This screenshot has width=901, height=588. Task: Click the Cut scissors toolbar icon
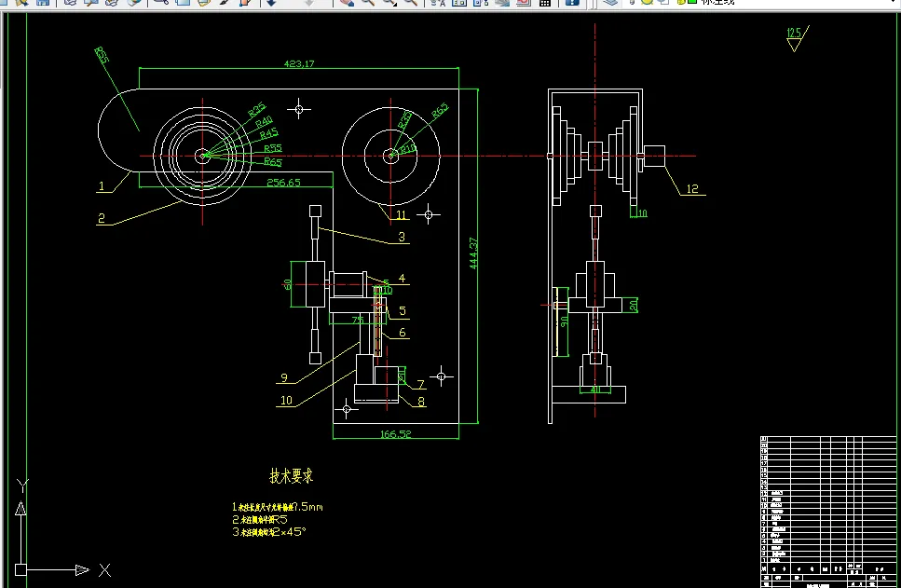tap(161, 2)
